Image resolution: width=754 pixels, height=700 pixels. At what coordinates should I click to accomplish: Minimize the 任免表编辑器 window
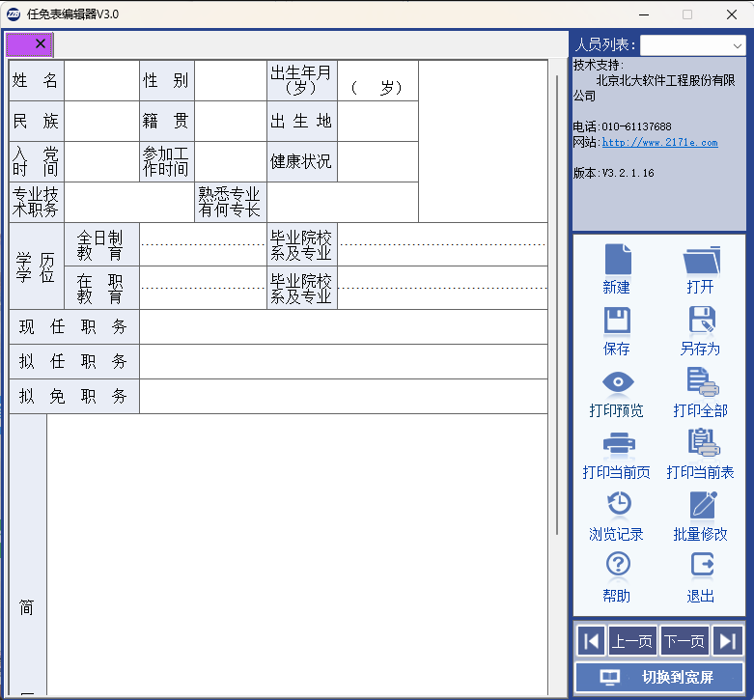pyautogui.click(x=644, y=14)
